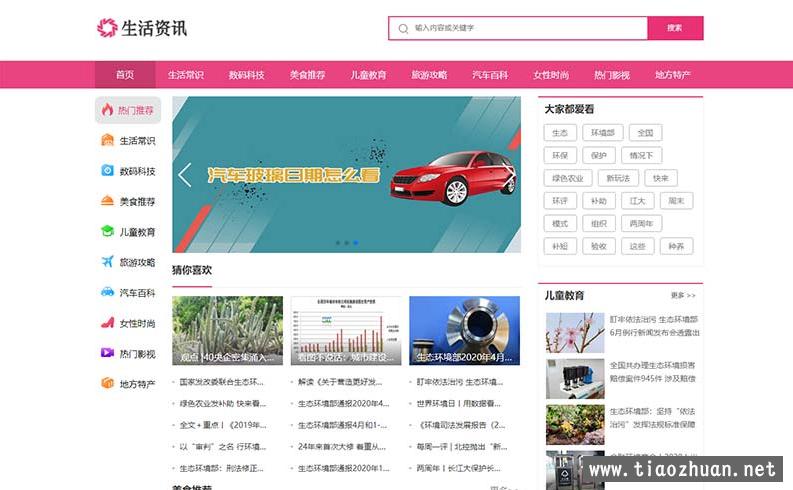This screenshot has width=793, height=490.
Task: Click the 环境部 tag
Action: coord(602,133)
